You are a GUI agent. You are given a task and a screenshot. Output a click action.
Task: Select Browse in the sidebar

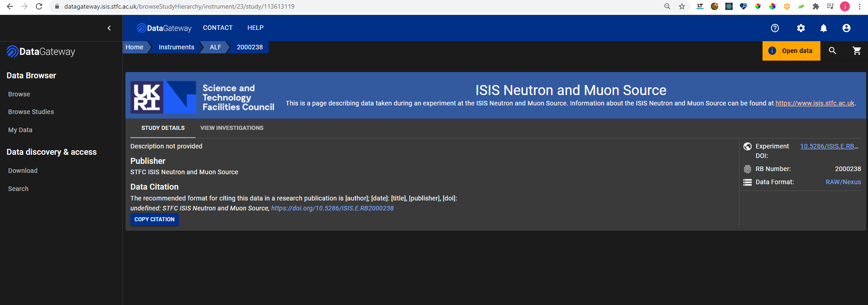point(19,94)
